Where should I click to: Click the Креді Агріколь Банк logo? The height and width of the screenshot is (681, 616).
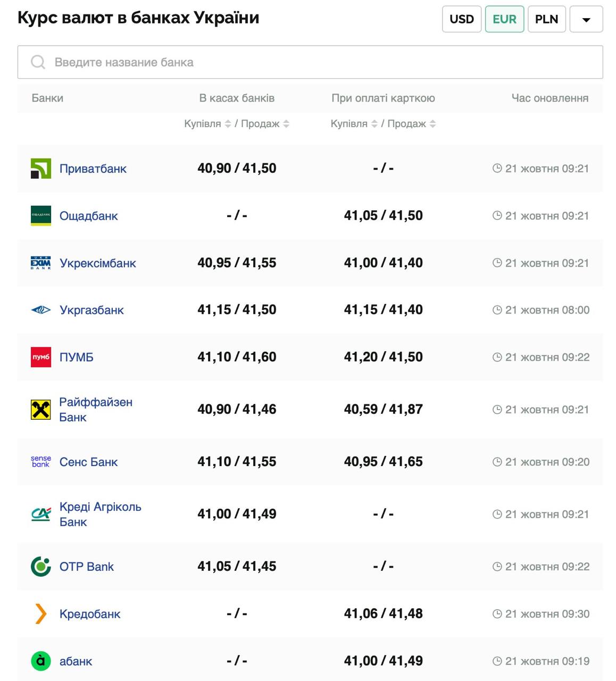41,514
